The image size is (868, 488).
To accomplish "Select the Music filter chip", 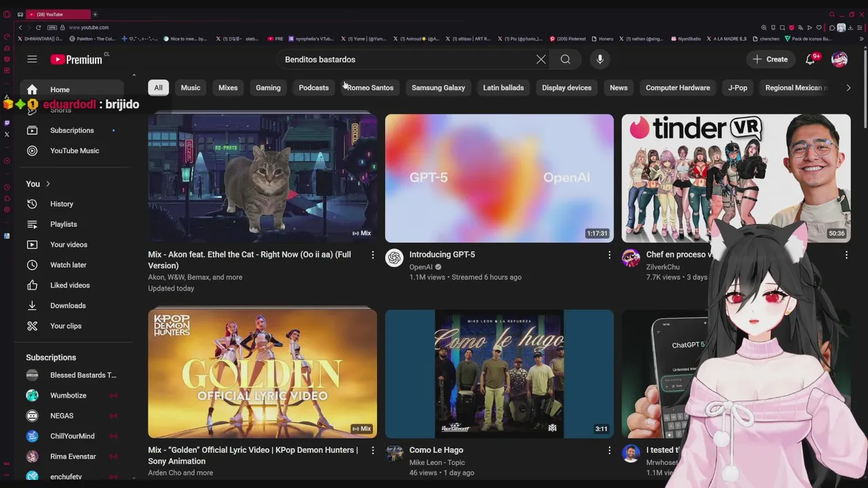I will 191,87.
